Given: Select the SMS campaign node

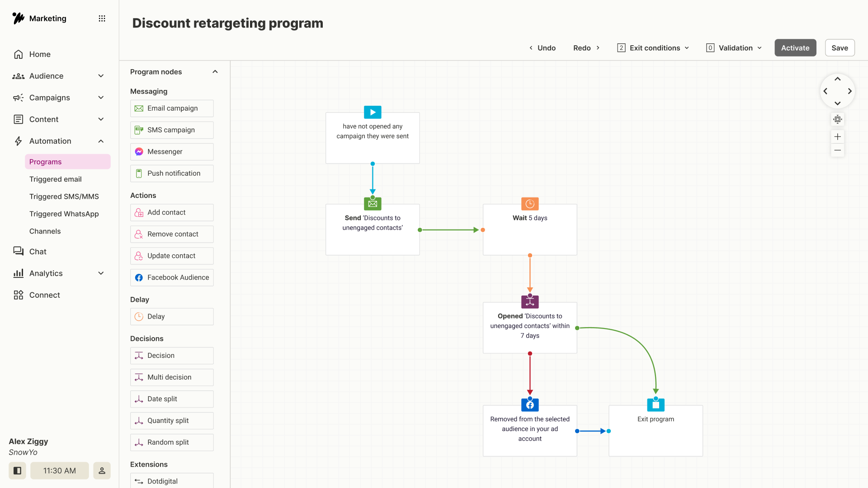Looking at the screenshot, I should (x=172, y=130).
